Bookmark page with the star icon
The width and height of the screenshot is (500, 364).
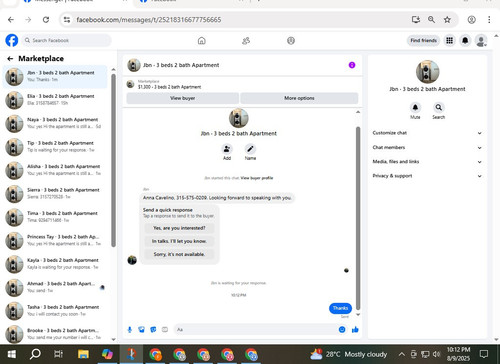click(447, 20)
